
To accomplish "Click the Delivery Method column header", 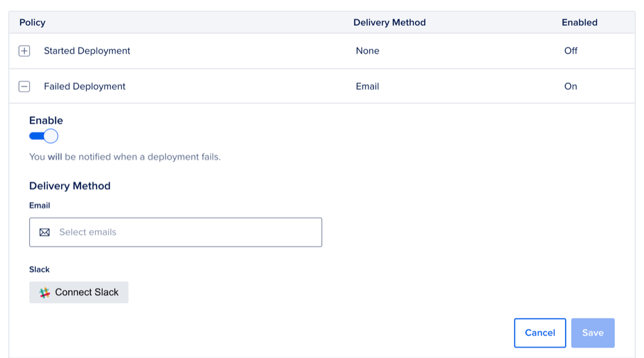I will tap(389, 22).
